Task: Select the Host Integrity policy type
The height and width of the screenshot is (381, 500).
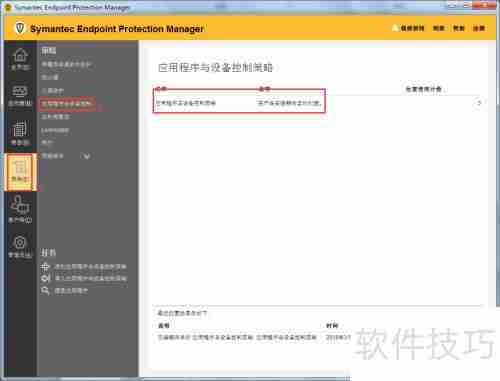Action: point(55,117)
